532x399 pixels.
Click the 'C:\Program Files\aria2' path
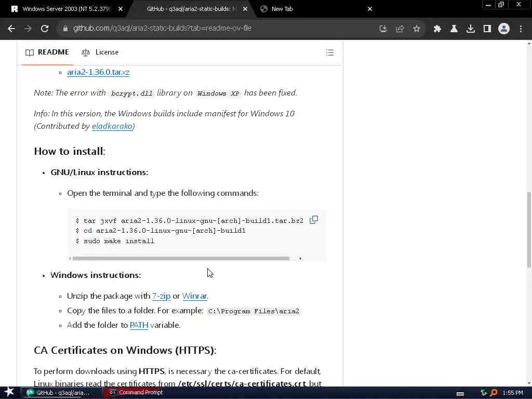[x=254, y=311]
